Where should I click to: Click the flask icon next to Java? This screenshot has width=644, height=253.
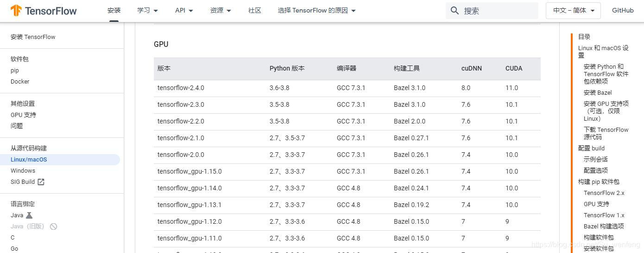point(29,215)
